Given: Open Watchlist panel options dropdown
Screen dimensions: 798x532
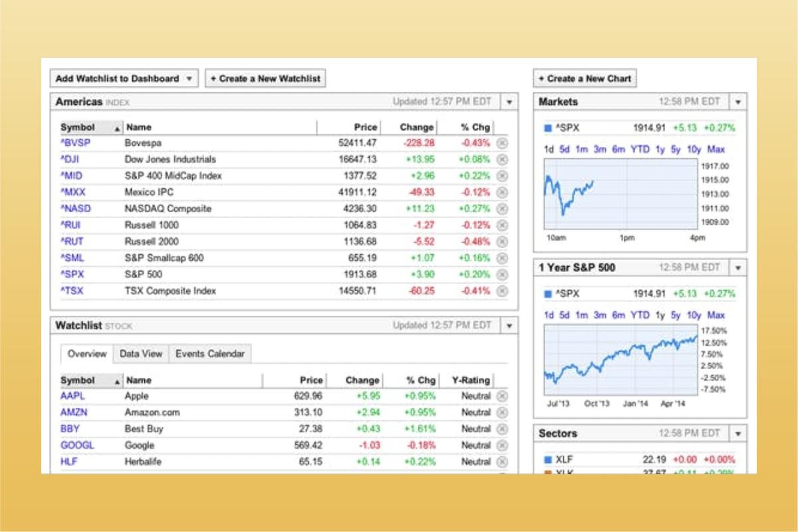Looking at the screenshot, I should click(x=509, y=326).
